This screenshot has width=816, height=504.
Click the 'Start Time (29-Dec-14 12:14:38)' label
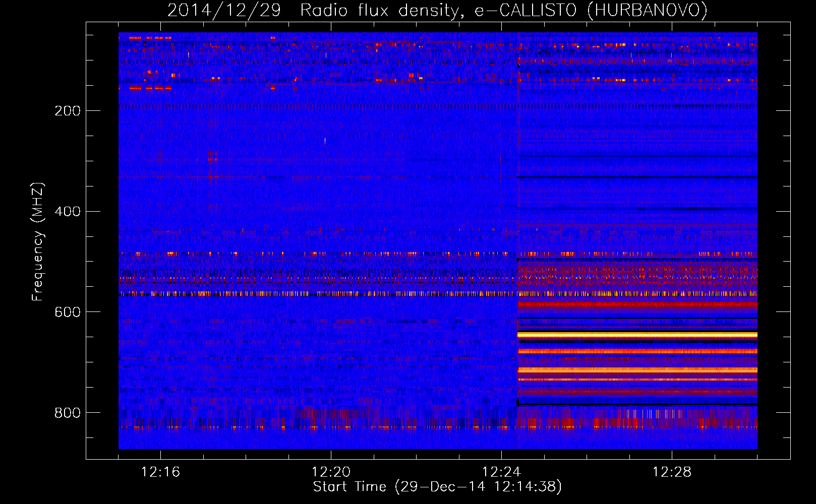point(437,487)
